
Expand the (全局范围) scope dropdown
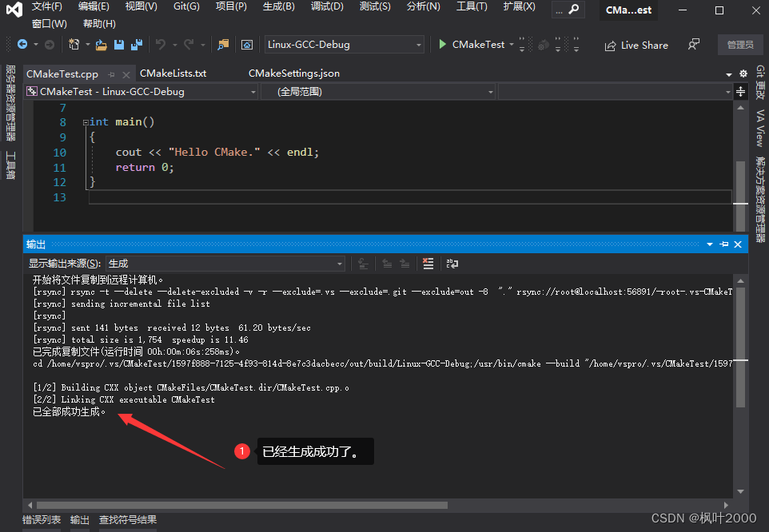click(x=491, y=92)
